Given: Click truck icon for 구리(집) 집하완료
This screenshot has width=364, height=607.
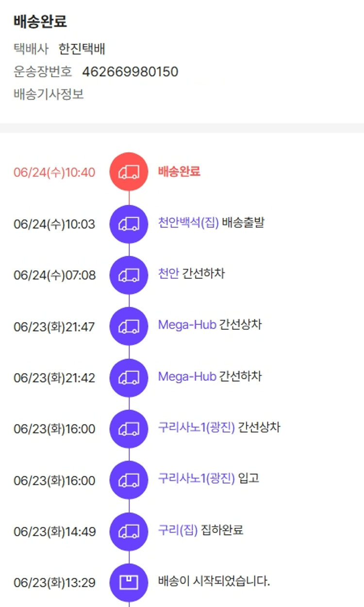Looking at the screenshot, I should (x=129, y=531).
